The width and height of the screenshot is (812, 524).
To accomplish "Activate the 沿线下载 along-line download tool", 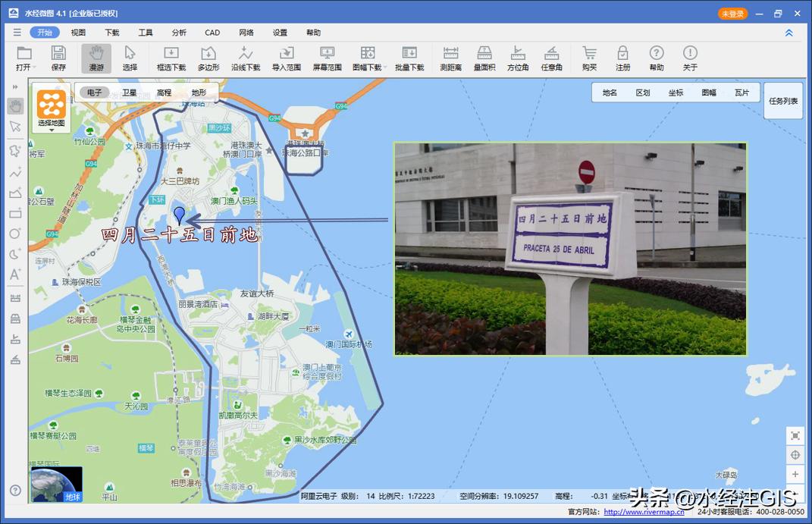I will pyautogui.click(x=246, y=58).
